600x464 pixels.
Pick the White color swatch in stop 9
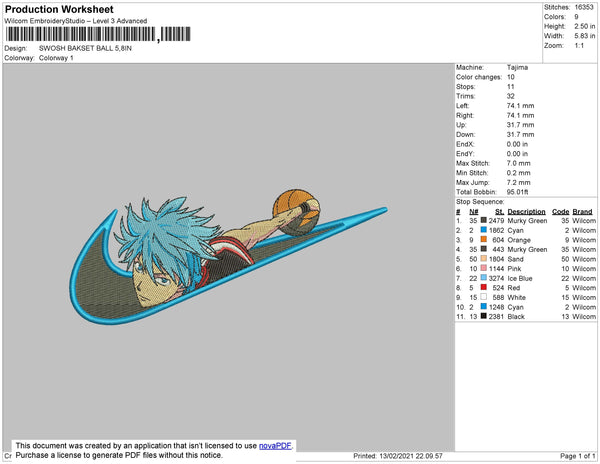pos(484,297)
